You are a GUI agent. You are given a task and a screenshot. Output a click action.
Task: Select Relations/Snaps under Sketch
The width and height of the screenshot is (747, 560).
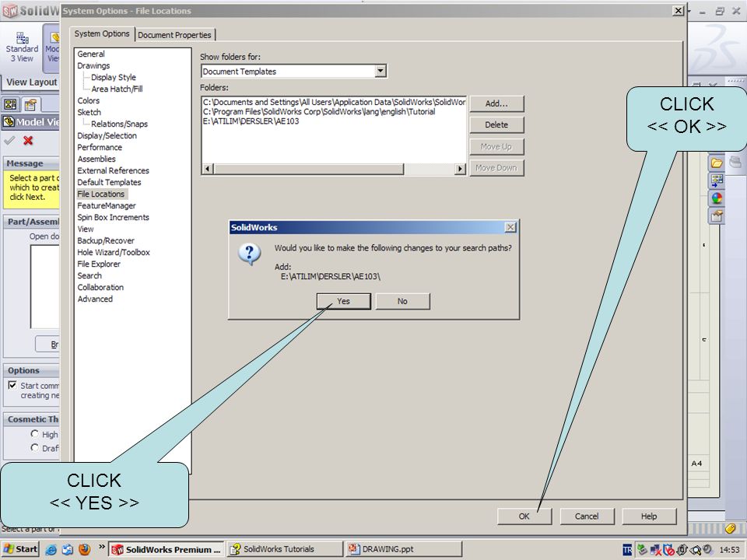coord(119,124)
